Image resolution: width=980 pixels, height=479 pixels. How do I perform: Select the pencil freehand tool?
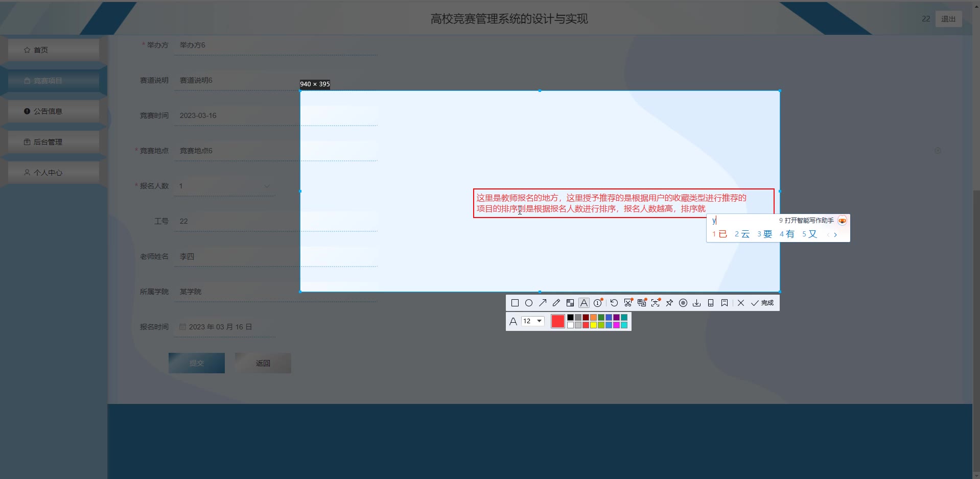556,303
